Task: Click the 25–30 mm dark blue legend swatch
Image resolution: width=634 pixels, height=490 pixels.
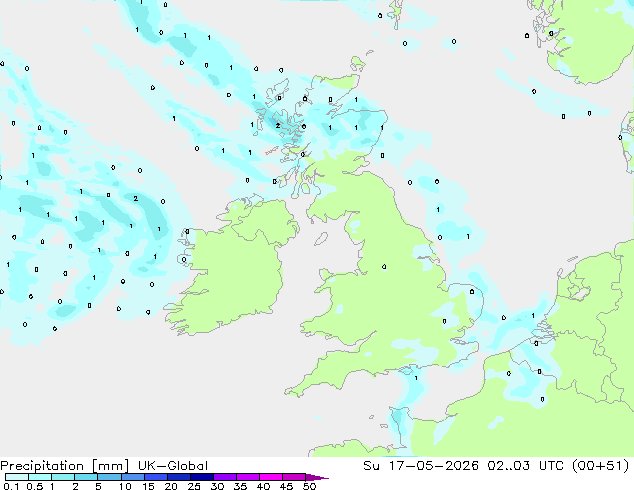Action: tap(201, 477)
